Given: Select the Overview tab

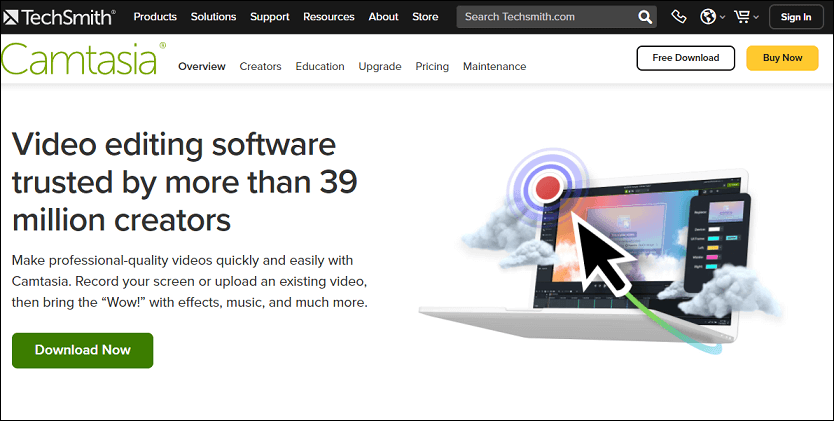Looking at the screenshot, I should click(x=202, y=66).
